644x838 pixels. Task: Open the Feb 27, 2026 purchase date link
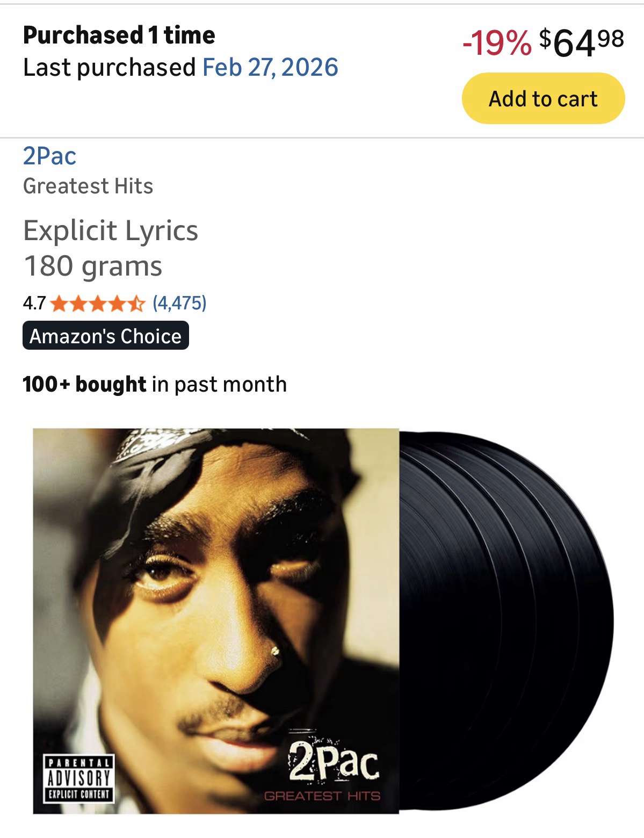tap(270, 67)
